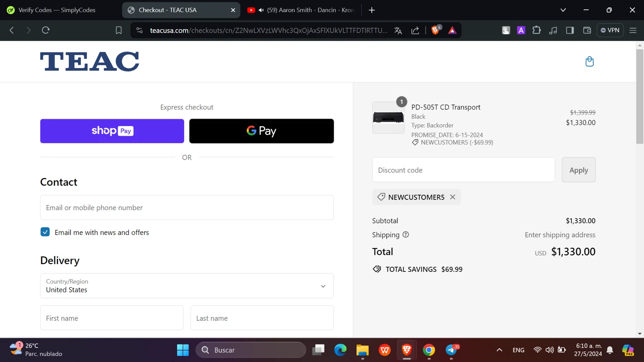Toggle the browser sidebar panel
Screen dimensions: 644x362
coord(570,30)
